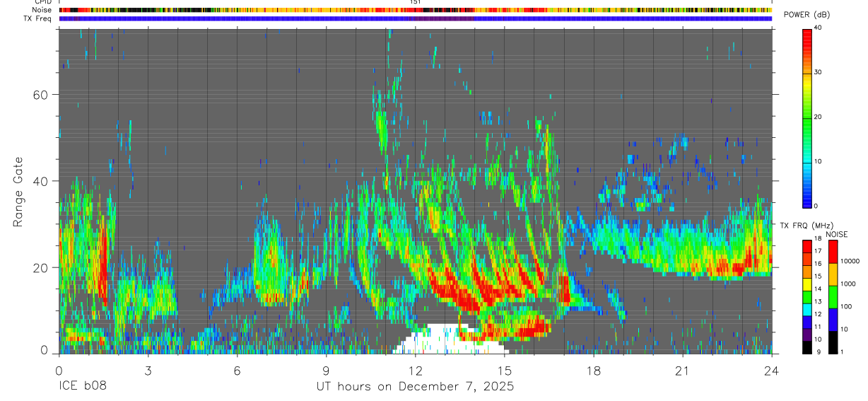
Task: Click the 'NOISE' legend title above noise bar
Action: (x=837, y=234)
